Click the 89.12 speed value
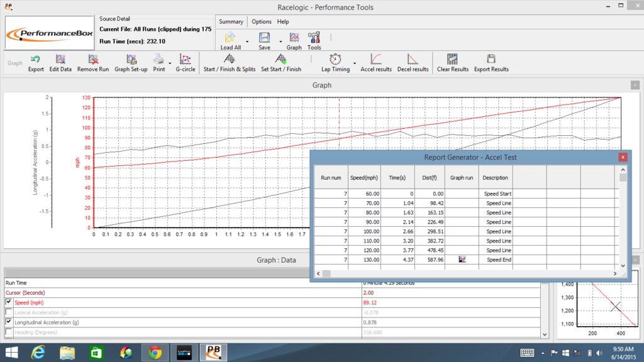644x362 pixels. [369, 302]
